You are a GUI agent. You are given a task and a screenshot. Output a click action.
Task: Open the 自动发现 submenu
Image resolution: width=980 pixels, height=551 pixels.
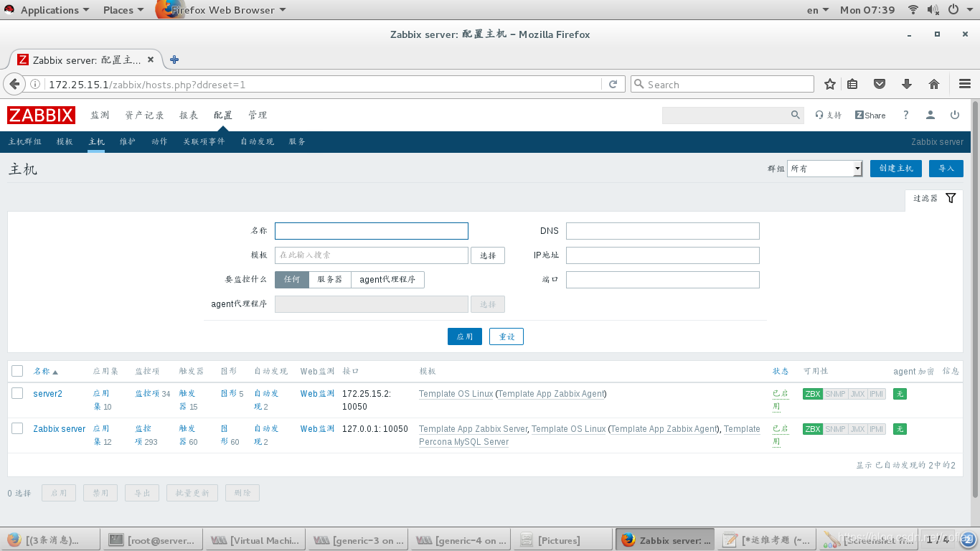pos(257,141)
